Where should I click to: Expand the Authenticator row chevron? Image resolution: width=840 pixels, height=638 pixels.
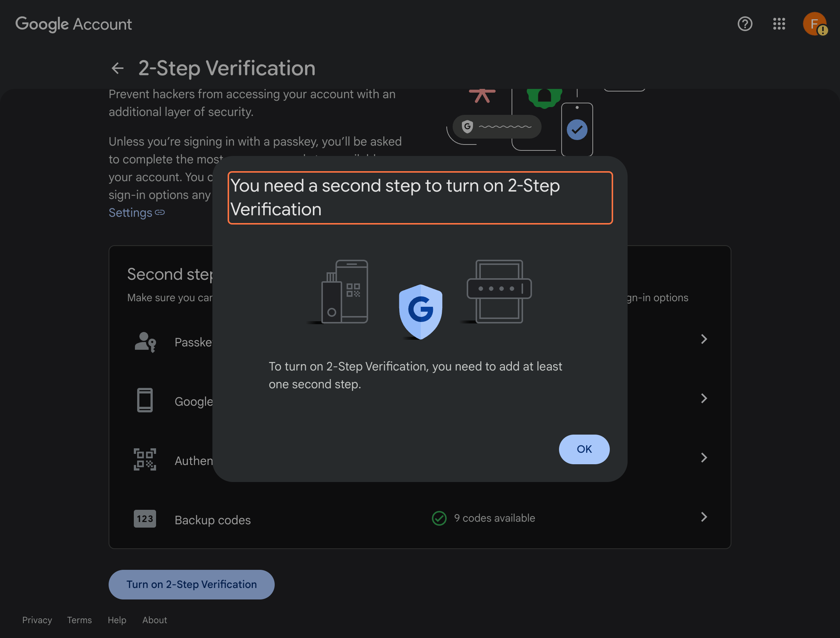coord(705,458)
